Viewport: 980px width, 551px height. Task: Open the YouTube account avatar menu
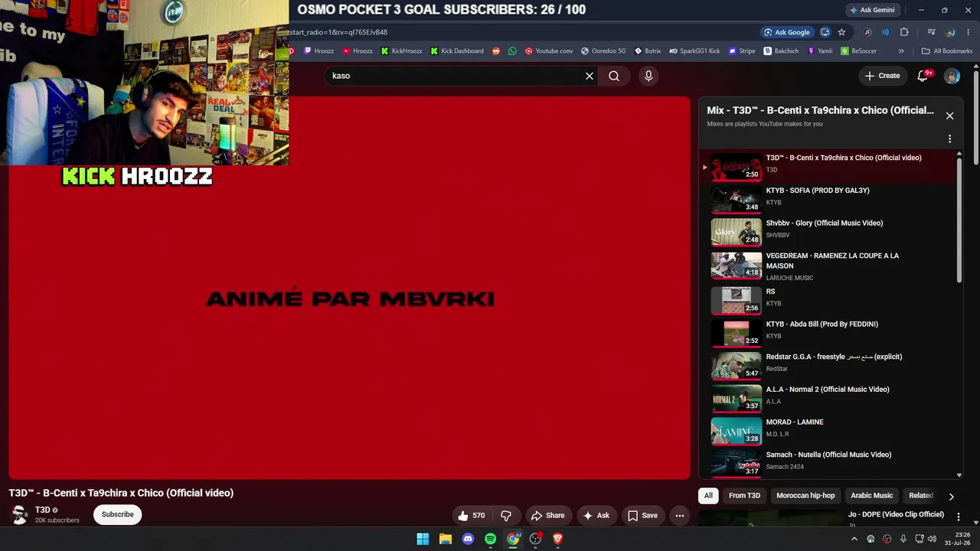click(952, 76)
